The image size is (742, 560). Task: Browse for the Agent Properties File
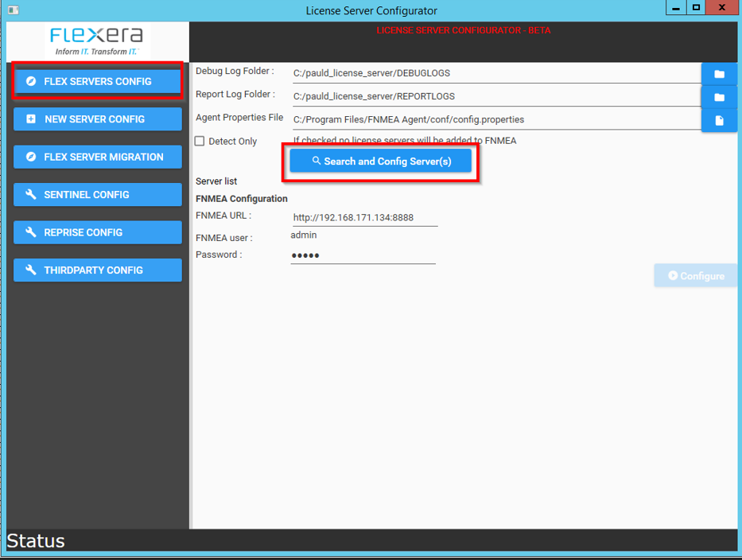719,120
